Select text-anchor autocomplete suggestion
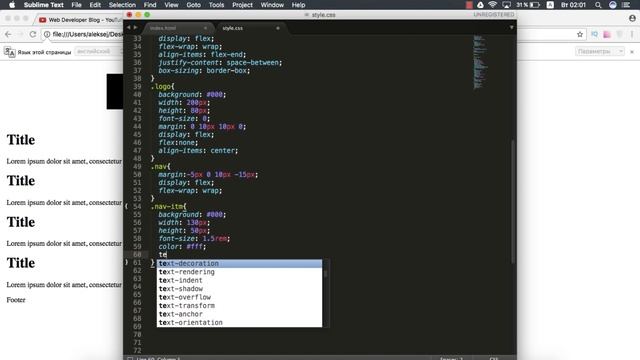The width and height of the screenshot is (640, 360). click(x=239, y=314)
